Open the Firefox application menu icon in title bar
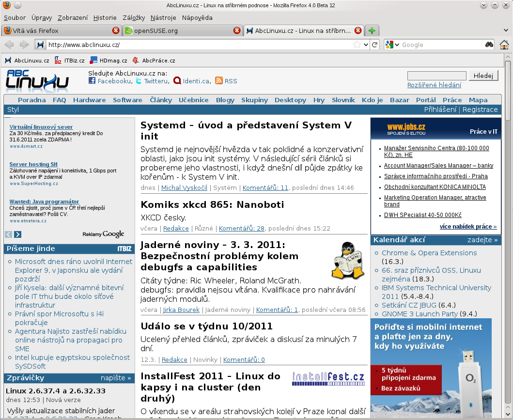The height and width of the screenshot is (420, 513). click(x=7, y=5)
